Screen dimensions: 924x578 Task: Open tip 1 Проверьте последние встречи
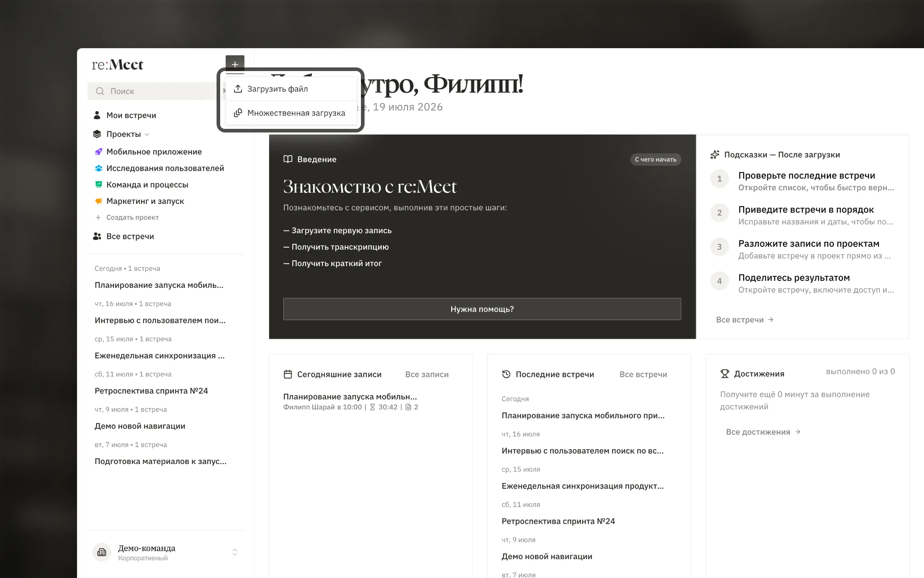(x=807, y=175)
